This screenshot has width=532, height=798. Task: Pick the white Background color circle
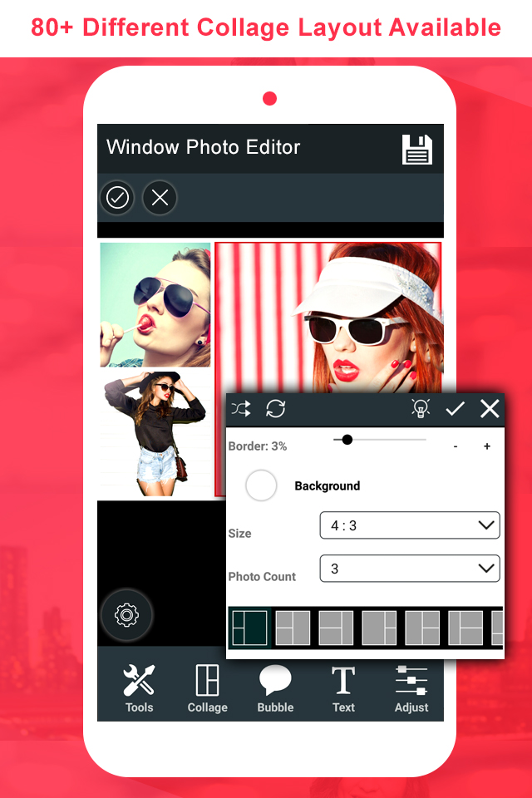coord(261,485)
